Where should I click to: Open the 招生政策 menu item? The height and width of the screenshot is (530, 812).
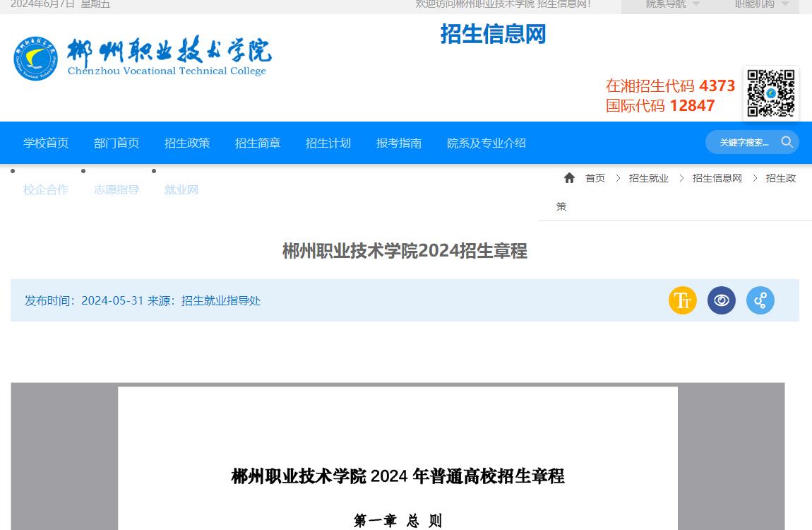point(187,143)
